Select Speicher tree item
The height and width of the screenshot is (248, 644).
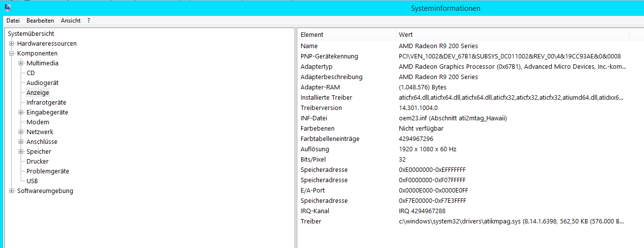[39, 152]
